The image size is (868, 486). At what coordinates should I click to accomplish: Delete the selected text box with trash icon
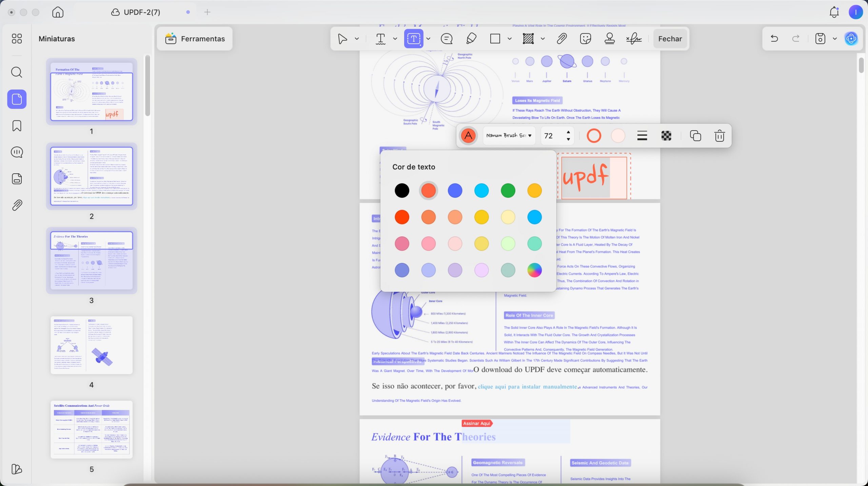pyautogui.click(x=719, y=136)
